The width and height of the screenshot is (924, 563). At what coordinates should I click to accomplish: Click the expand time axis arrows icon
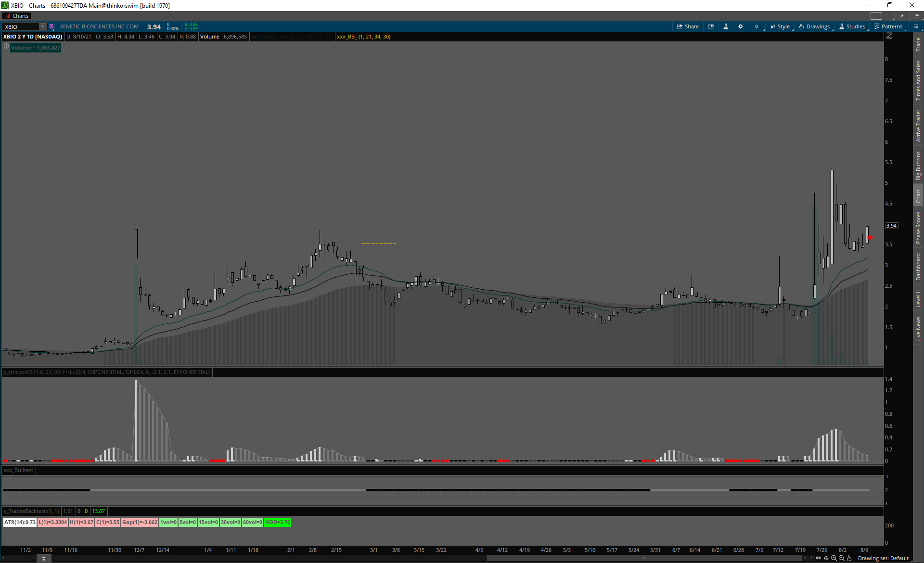coord(818,558)
